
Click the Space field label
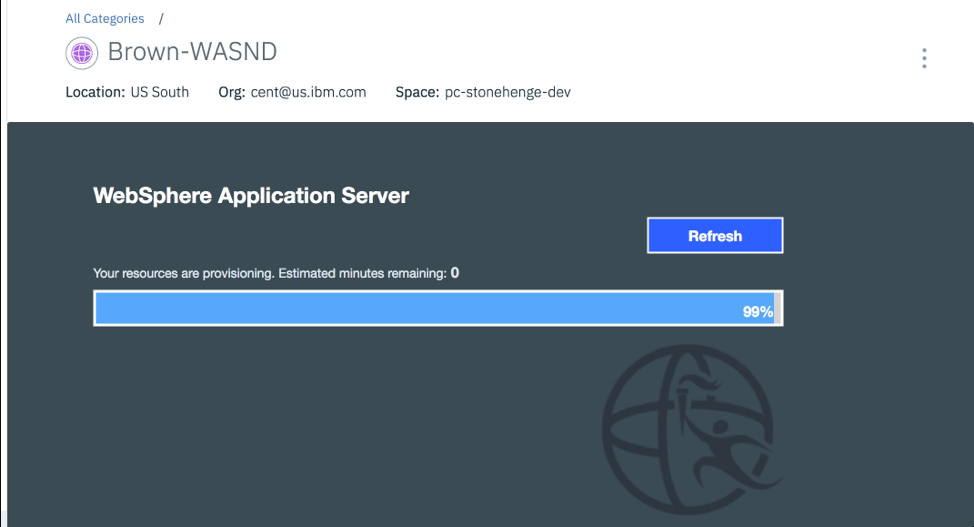click(418, 93)
